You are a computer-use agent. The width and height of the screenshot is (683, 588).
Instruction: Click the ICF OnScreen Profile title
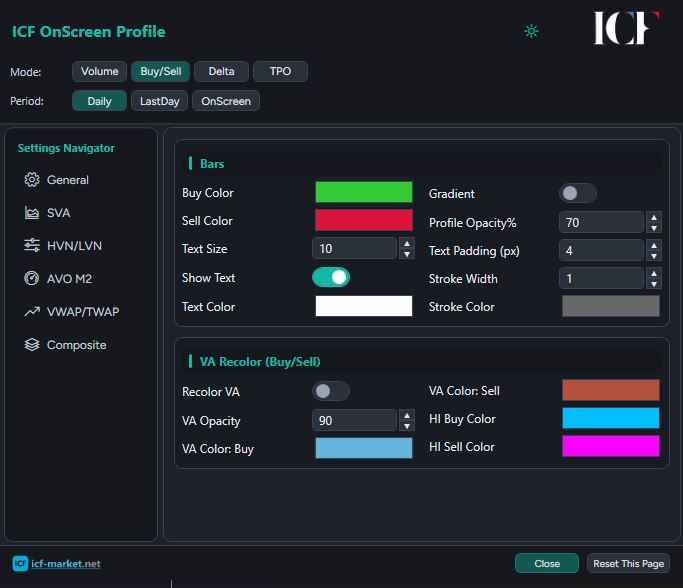pyautogui.click(x=88, y=31)
